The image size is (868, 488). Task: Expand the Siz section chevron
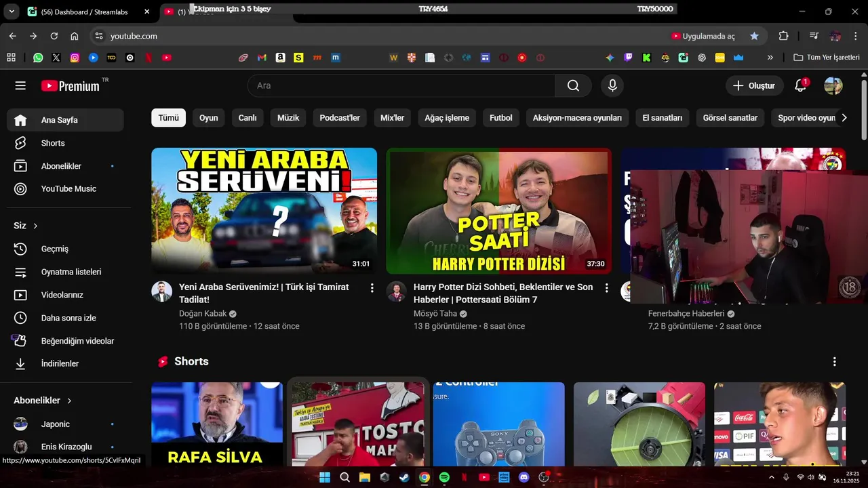(35, 226)
